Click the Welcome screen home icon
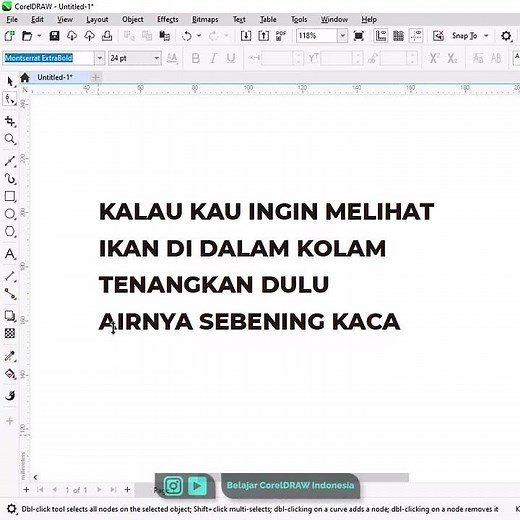520x520 pixels. (25, 77)
